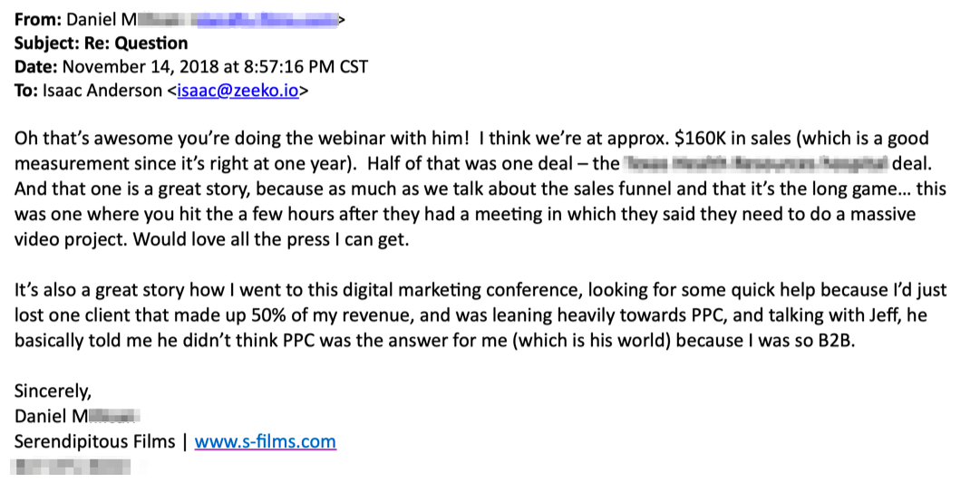This screenshot has height=492, width=980.
Task: Click the sender name 'Daniel M' in From line
Action: point(102,20)
